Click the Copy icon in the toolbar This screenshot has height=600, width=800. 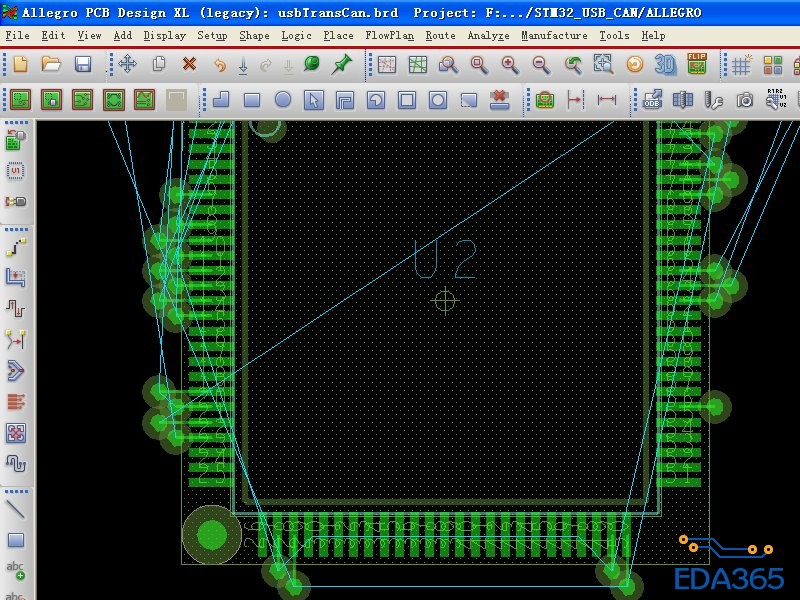point(159,64)
